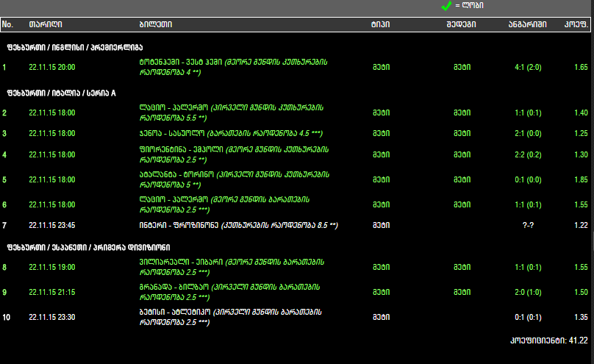Screen dimensions: 594x364
Task: Click the ბილეთი column header
Action: click(x=155, y=24)
